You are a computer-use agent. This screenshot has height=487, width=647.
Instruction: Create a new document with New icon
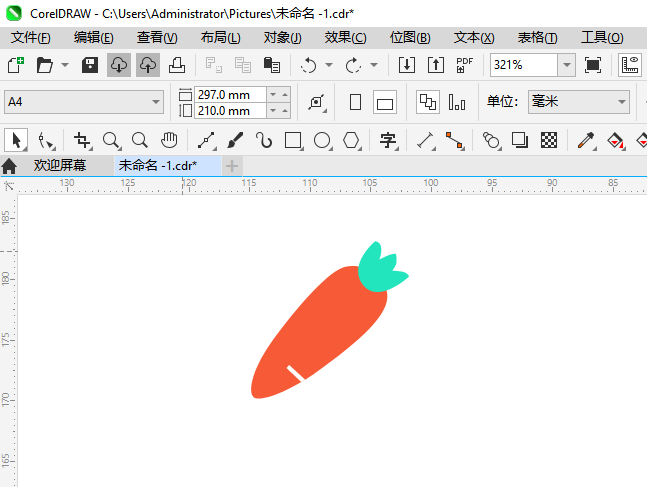coord(16,65)
